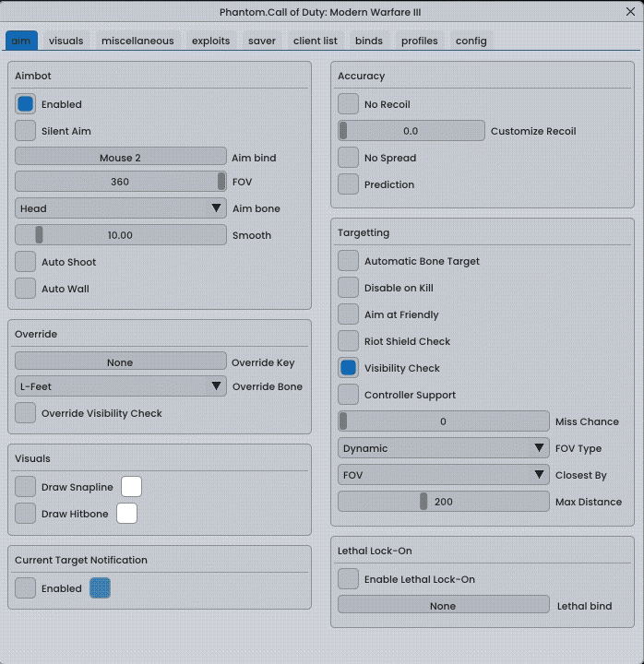644x664 pixels.
Task: Open the blue Current Target Notification swatch
Action: [100, 588]
